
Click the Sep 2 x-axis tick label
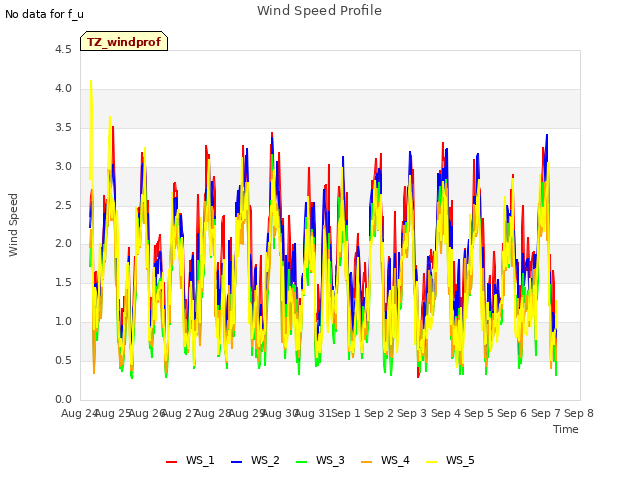click(x=379, y=413)
